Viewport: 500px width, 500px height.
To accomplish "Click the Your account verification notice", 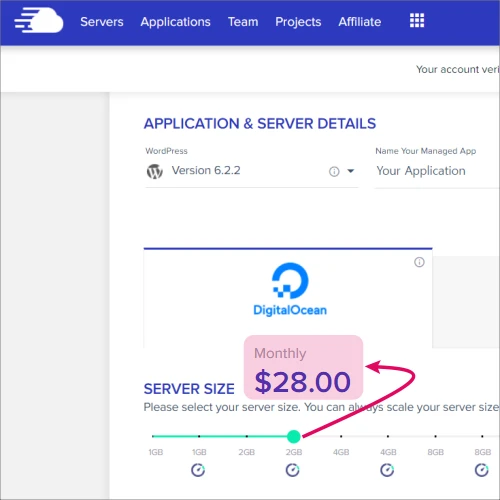I will (458, 69).
